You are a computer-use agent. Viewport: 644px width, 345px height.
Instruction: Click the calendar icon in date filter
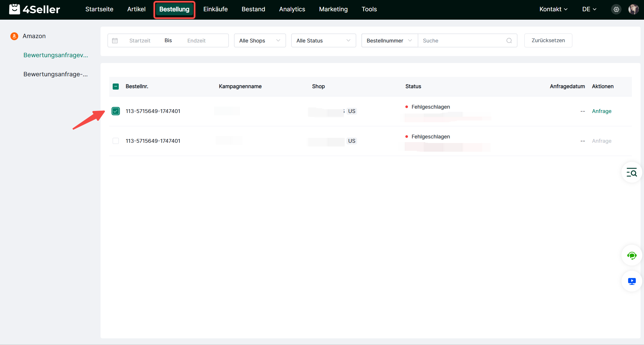pyautogui.click(x=115, y=41)
